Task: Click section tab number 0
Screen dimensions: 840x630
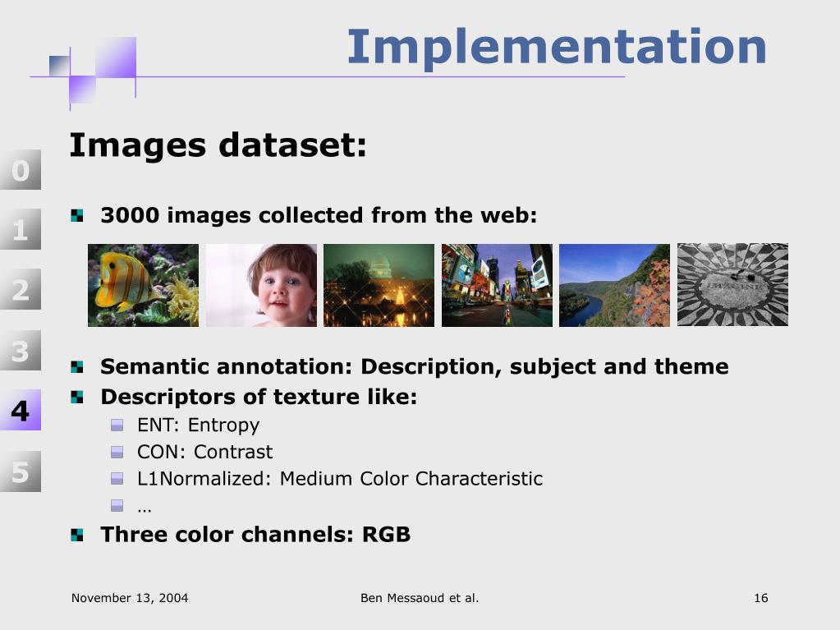Action: (20, 170)
